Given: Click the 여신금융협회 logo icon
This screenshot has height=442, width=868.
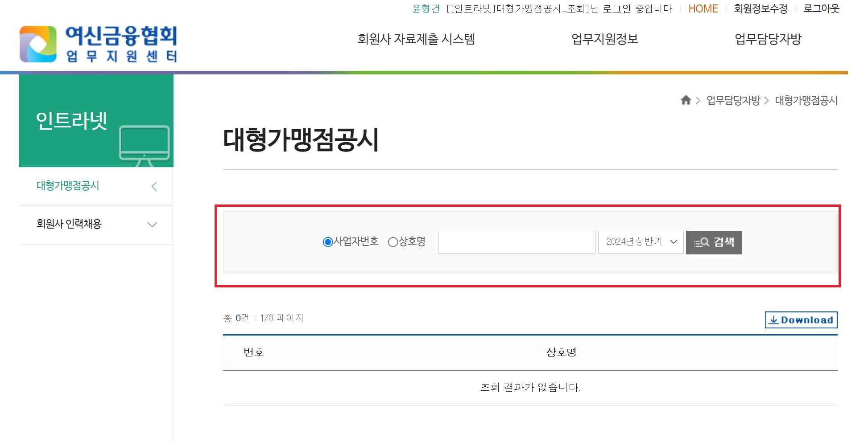Looking at the screenshot, I should 38,44.
